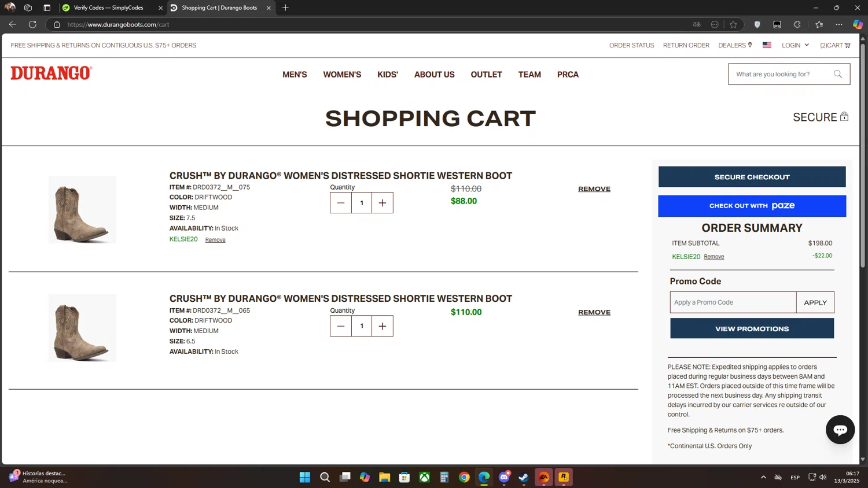Open Copilot icon in browser toolbar

pos(858,24)
